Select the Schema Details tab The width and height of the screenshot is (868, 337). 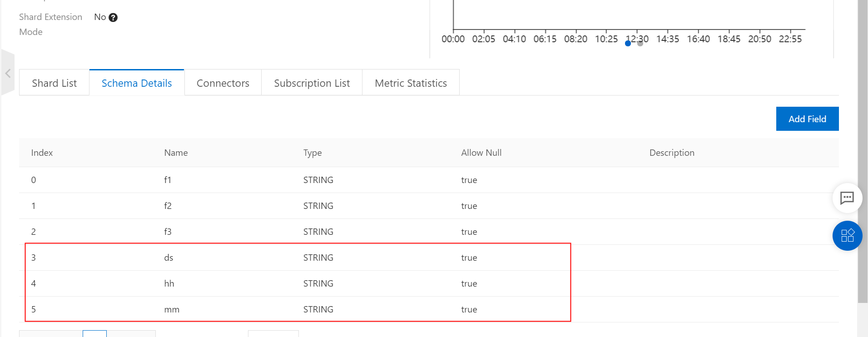coord(137,83)
